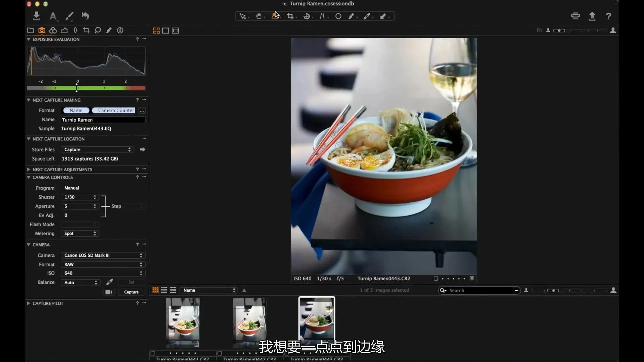Open the Metering Spot dropdown
Image resolution: width=644 pixels, height=362 pixels.
80,234
